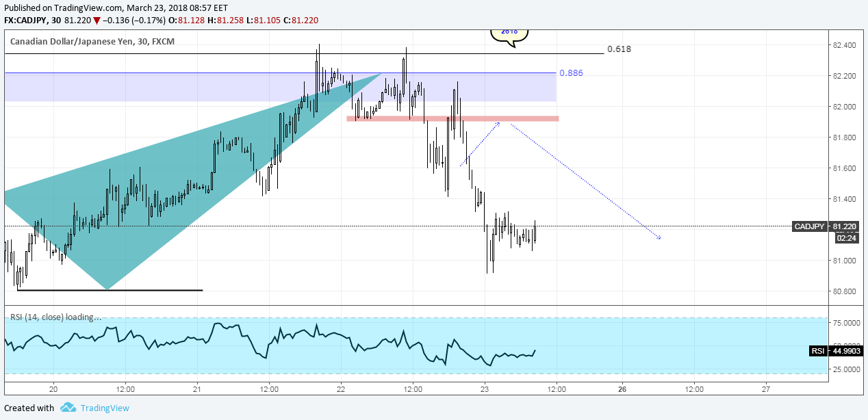Click the yellow 2618 callout bubble
Viewport: 868px width, 420px height.
point(510,36)
